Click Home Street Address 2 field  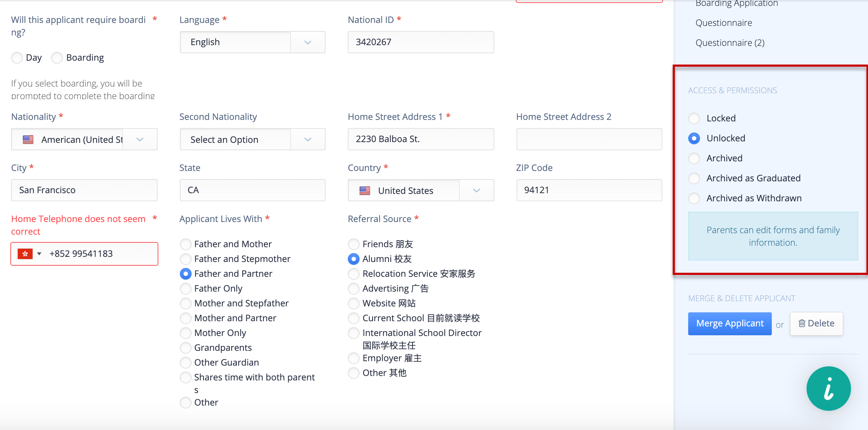[x=589, y=139]
